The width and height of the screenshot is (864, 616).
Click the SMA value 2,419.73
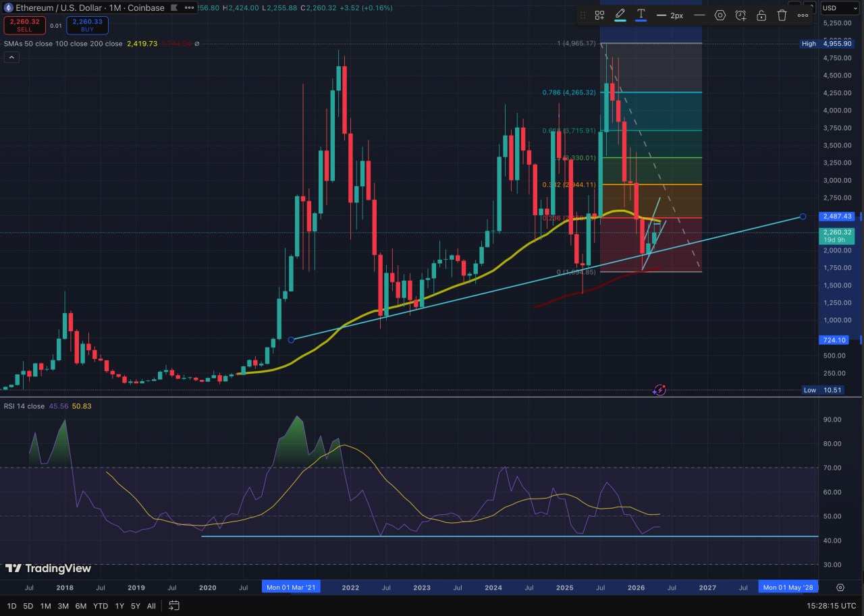142,44
